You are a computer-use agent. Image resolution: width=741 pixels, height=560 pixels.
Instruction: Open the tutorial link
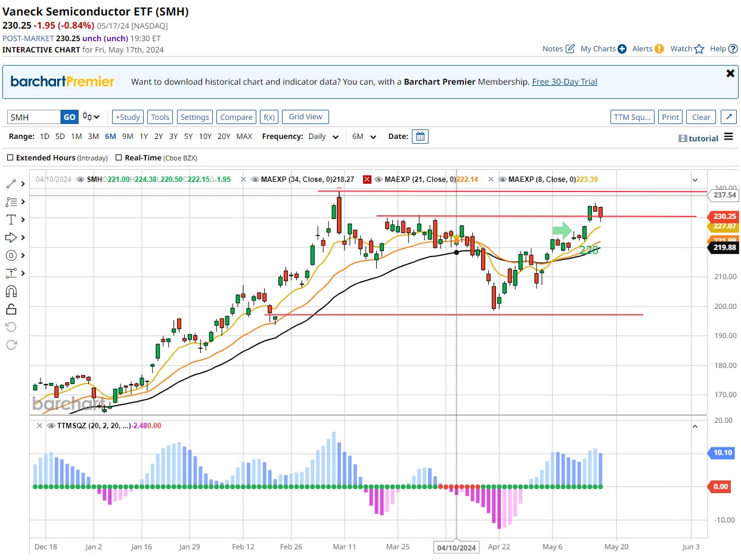(x=698, y=138)
